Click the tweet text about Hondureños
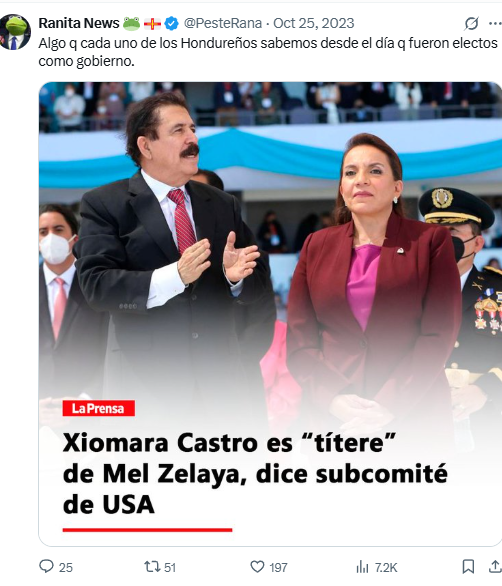 pyautogui.click(x=268, y=52)
